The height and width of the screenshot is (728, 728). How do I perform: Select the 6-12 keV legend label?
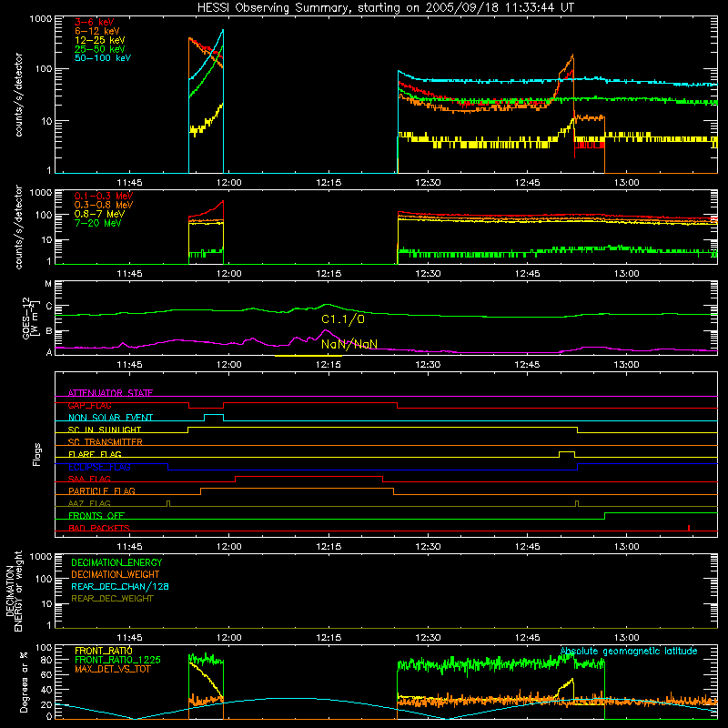coord(96,31)
